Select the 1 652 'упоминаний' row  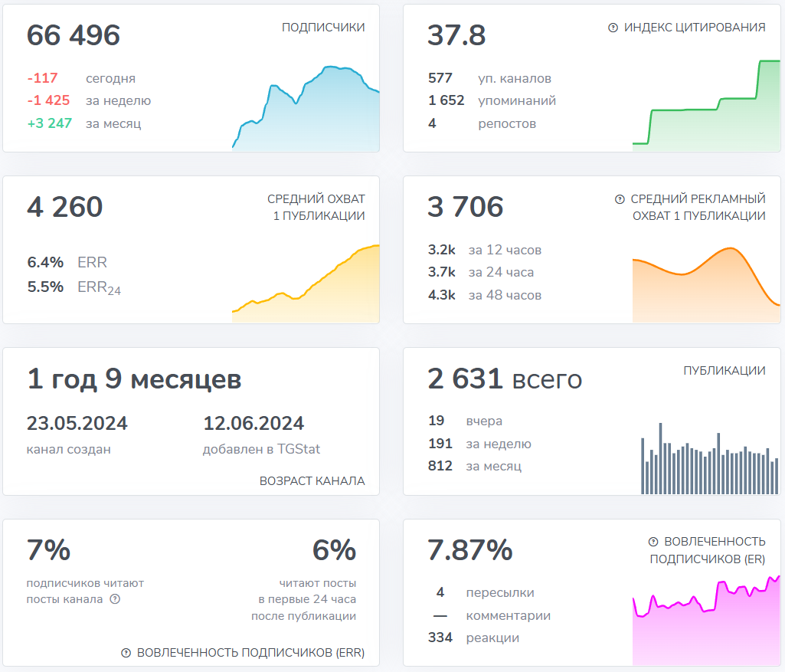click(492, 100)
